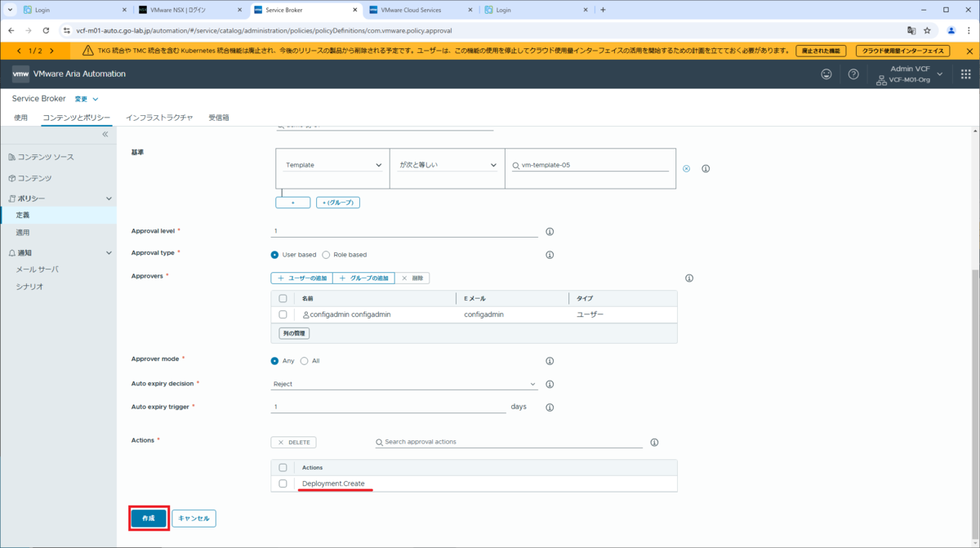Check the configadmin approver row checkbox
The width and height of the screenshot is (980, 548).
[283, 314]
